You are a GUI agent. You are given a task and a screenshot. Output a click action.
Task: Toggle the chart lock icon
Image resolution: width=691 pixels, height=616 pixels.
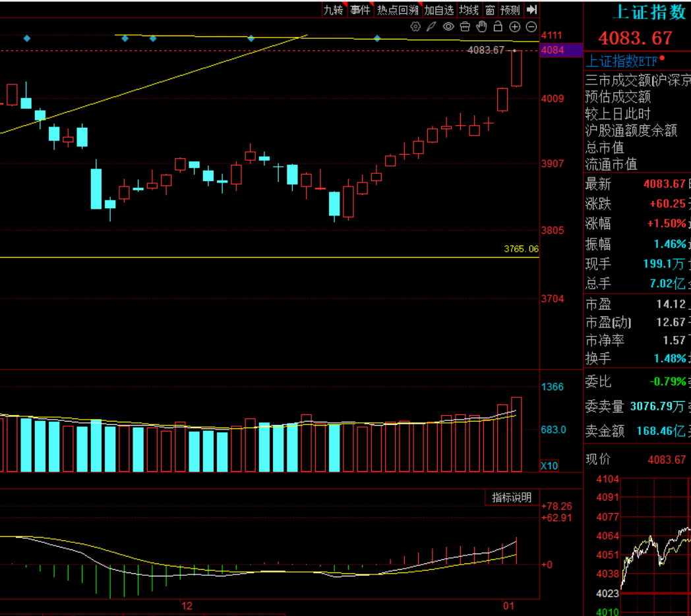[x=498, y=26]
